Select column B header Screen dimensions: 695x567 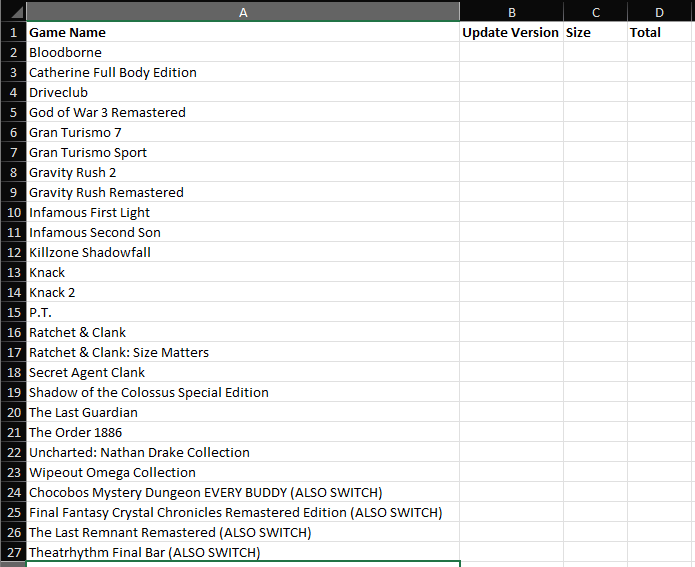(x=511, y=12)
